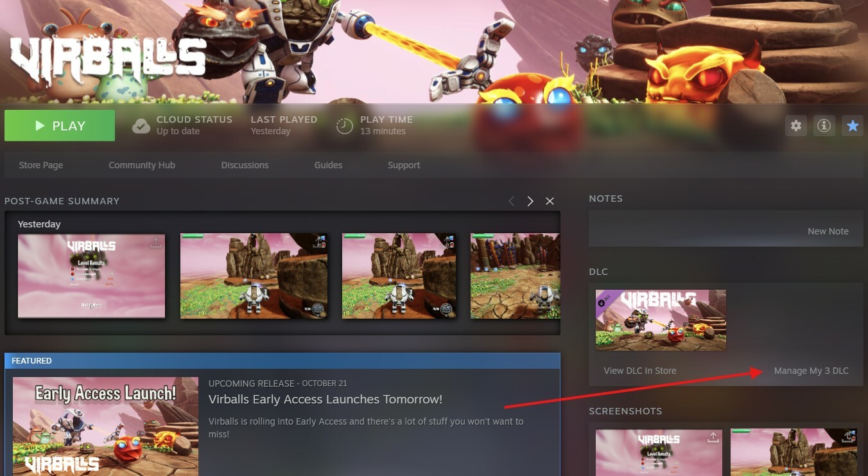This screenshot has height=476, width=868.
Task: Click the Yesterday date label
Action: click(39, 224)
